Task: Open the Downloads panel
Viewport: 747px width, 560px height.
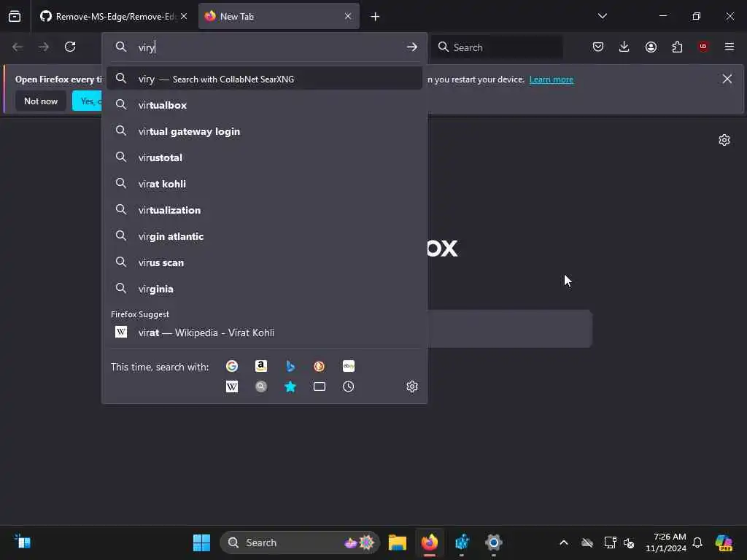Action: (x=624, y=47)
